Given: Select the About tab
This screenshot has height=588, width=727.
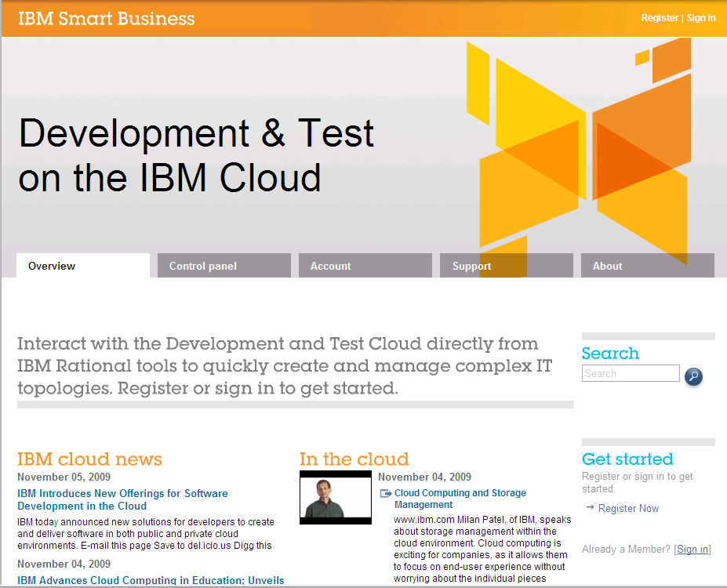Looking at the screenshot, I should tap(647, 266).
